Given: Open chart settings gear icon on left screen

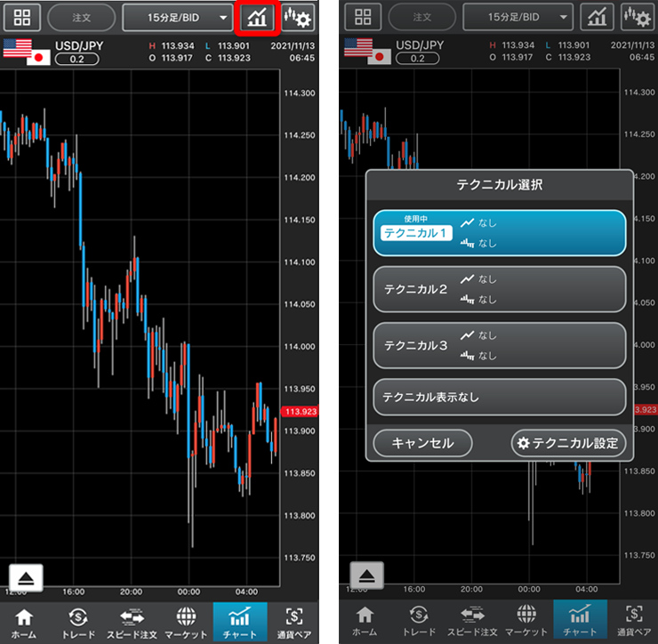Looking at the screenshot, I should coord(298,17).
